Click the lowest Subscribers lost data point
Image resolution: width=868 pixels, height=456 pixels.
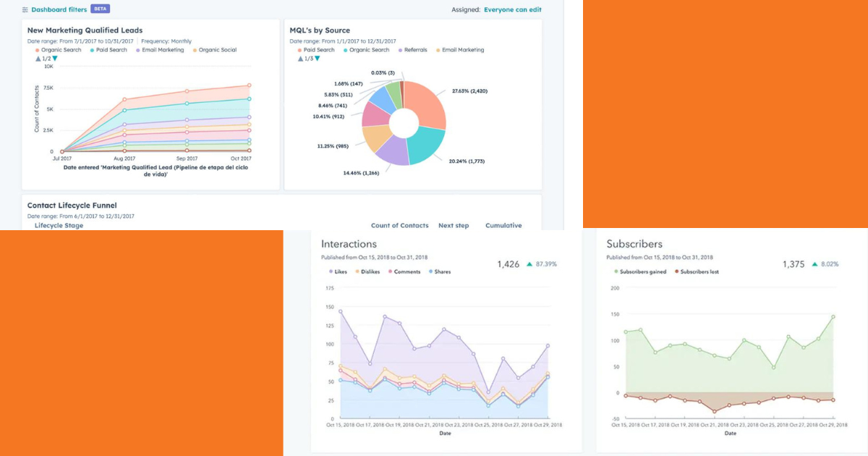(715, 411)
